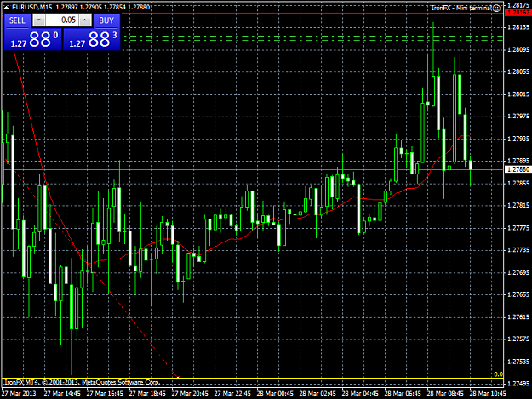Click the 1.27775 price scale label

point(518,228)
